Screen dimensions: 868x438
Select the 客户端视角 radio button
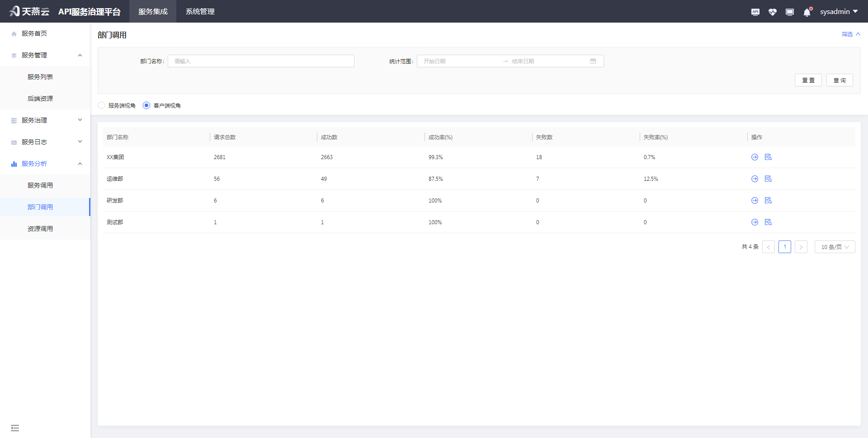click(146, 106)
